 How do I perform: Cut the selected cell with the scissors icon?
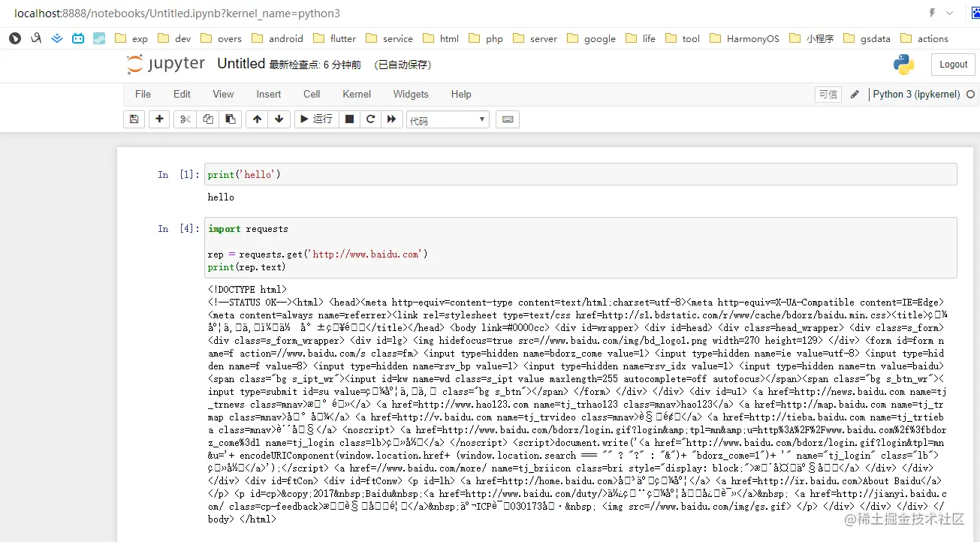[x=185, y=119]
